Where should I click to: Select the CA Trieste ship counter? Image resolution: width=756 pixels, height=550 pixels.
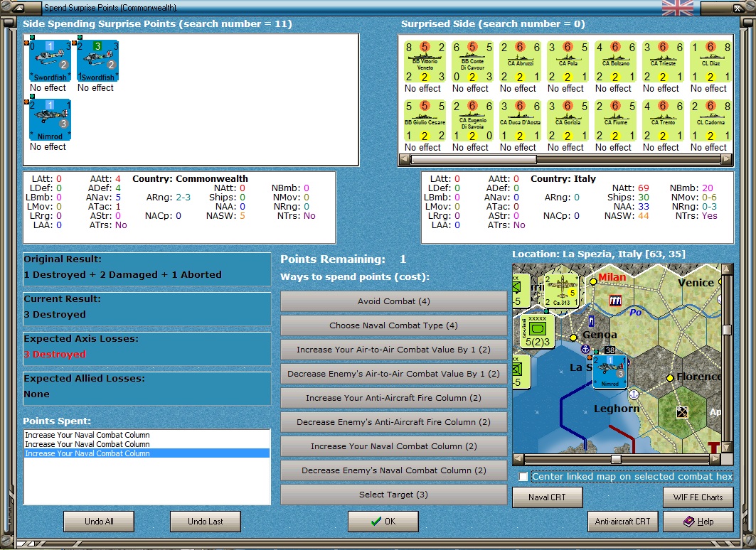point(664,62)
